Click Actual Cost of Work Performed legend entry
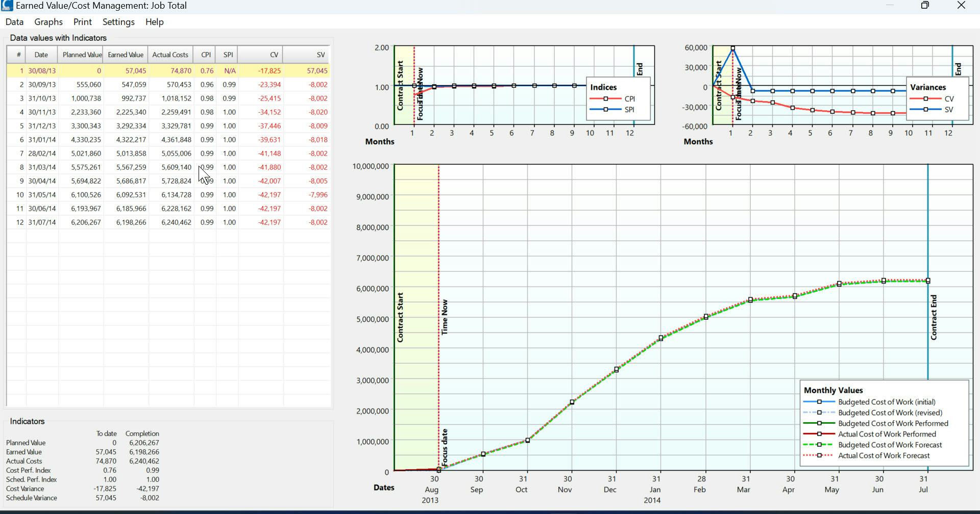980x514 pixels. coord(870,434)
